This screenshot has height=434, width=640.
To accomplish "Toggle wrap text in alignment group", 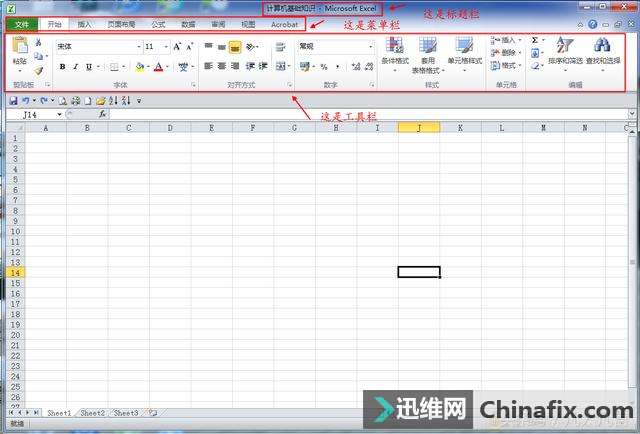I will 280,47.
